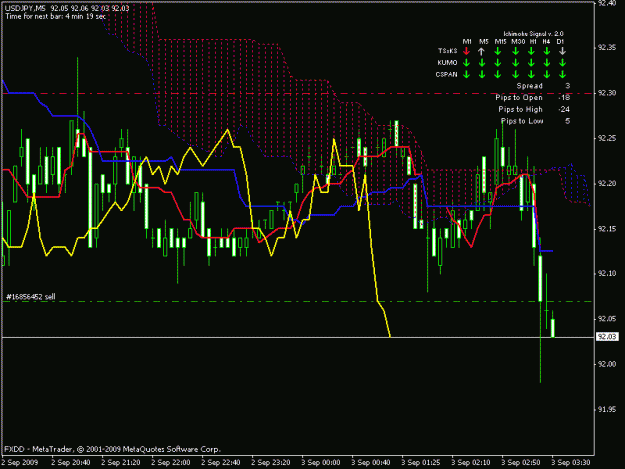Click the H1 timeframe column header
This screenshot has height=469, width=625.
click(x=533, y=41)
